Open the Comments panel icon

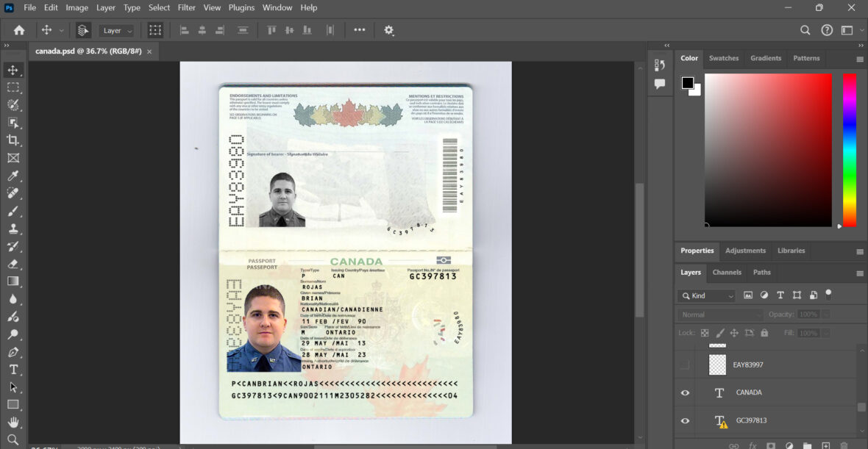pos(659,84)
